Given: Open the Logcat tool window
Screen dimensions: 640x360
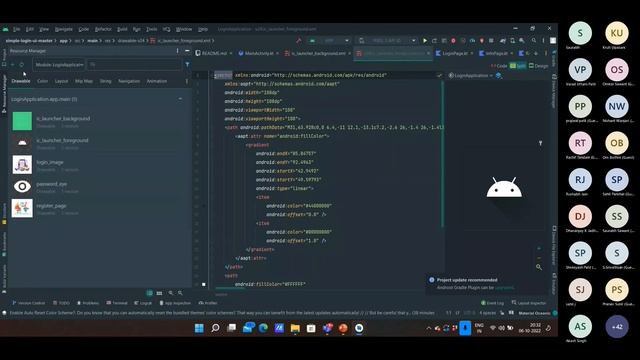Looking at the screenshot, I should click(143, 303).
